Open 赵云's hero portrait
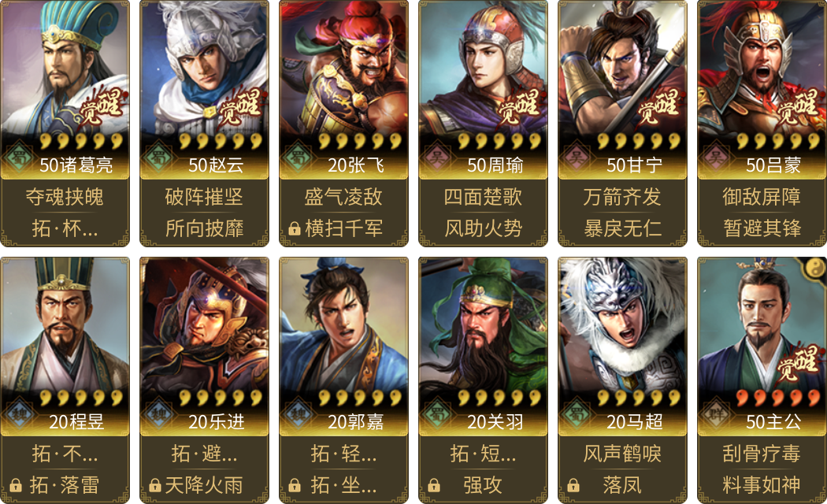The height and width of the screenshot is (504, 827). point(204,69)
